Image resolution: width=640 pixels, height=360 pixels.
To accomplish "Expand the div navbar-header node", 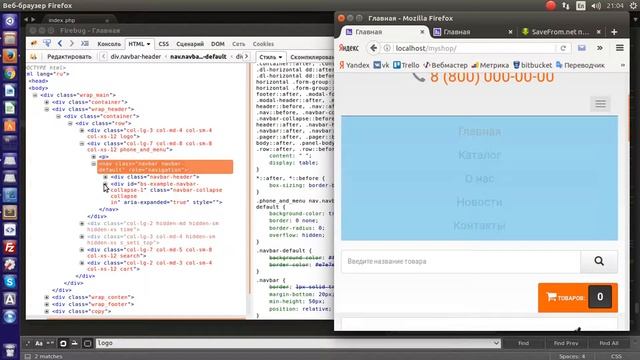I will pyautogui.click(x=106, y=177).
